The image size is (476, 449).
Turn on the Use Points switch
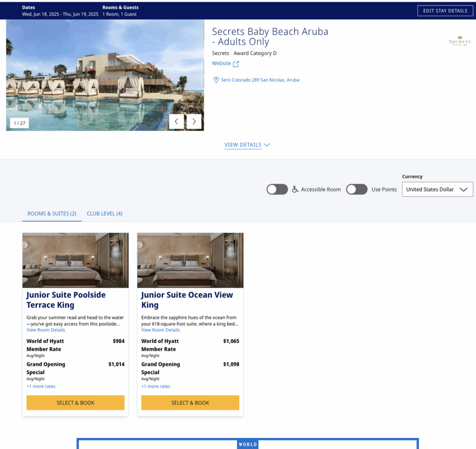point(357,189)
